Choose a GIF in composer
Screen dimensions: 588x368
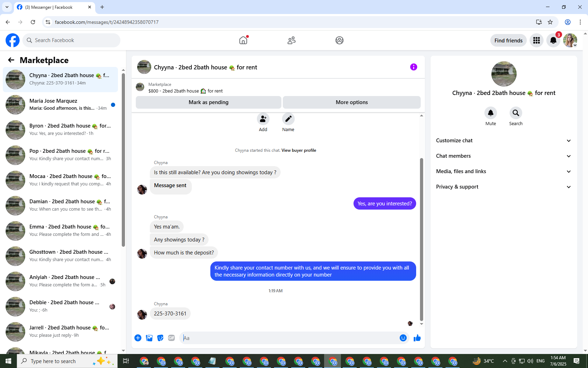171,338
